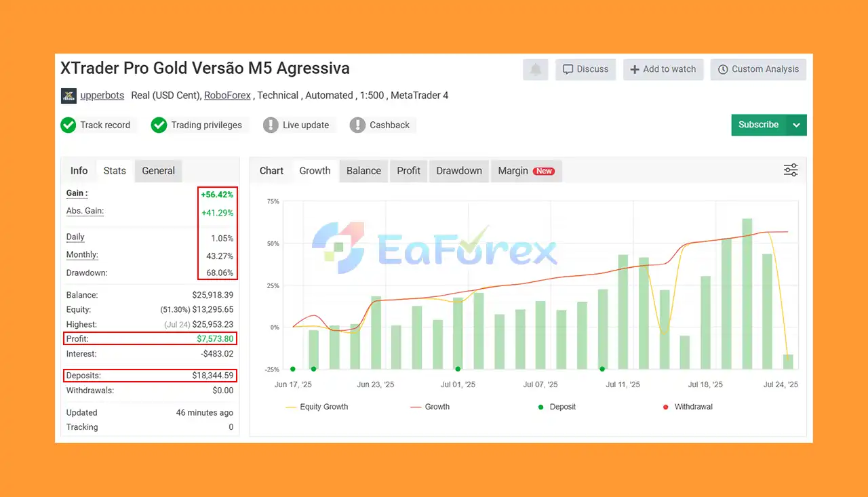Click the Drawdown 68.06% value
The height and width of the screenshot is (497, 868).
(x=218, y=273)
